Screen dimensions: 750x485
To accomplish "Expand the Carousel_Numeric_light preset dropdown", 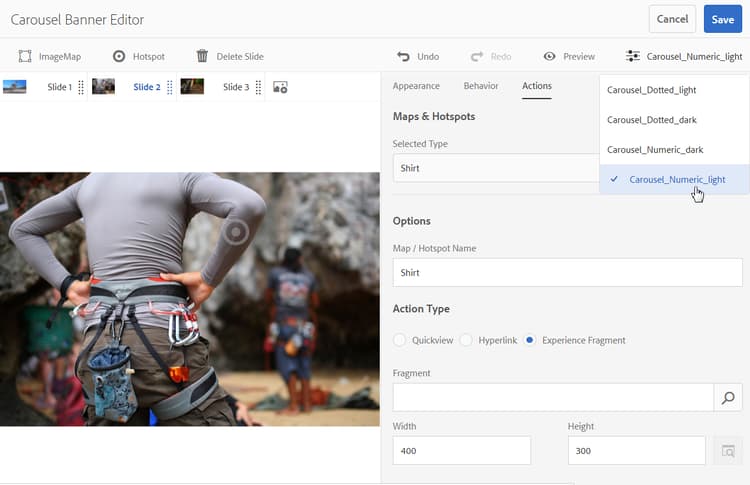I will click(x=684, y=56).
